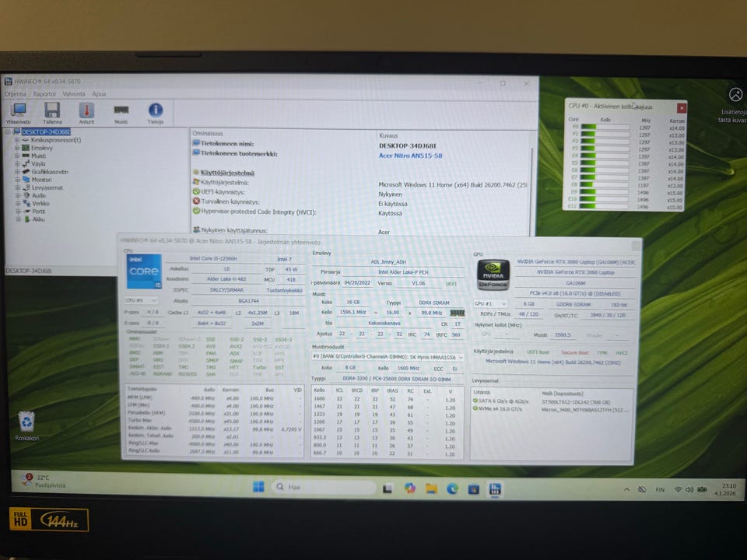This screenshot has width=747, height=560.
Task: Click the SATA 6 Gb/s drive status icon
Action: (x=475, y=401)
